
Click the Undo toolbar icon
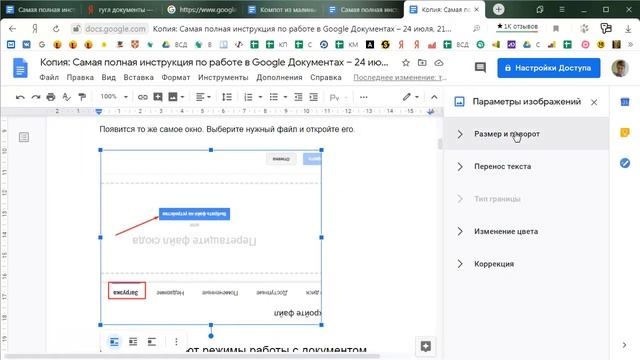pyautogui.click(x=20, y=97)
